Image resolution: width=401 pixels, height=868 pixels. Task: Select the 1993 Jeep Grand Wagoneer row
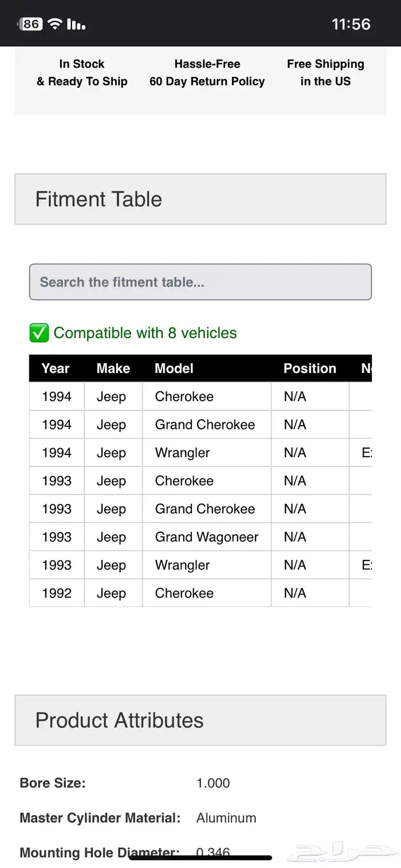[200, 537]
